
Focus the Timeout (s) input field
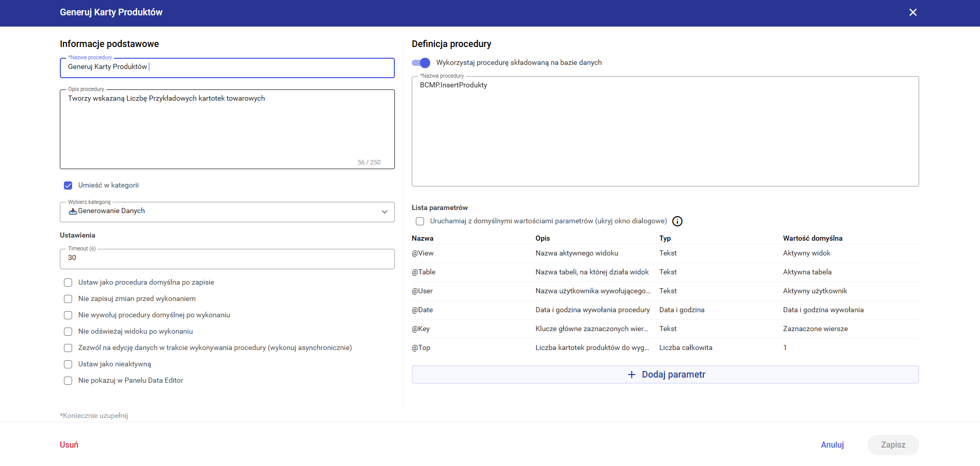pos(227,259)
